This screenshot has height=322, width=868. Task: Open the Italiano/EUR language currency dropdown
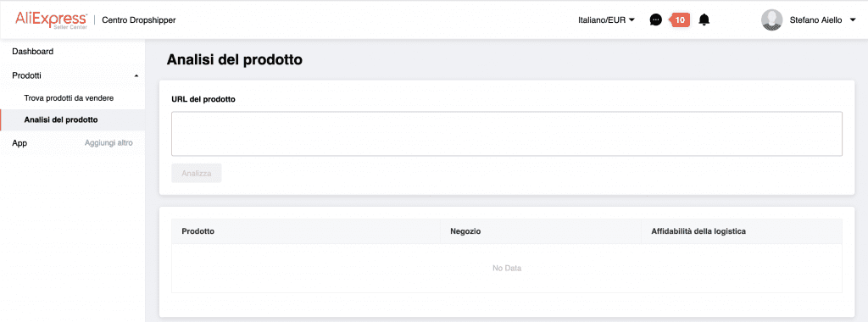click(606, 20)
